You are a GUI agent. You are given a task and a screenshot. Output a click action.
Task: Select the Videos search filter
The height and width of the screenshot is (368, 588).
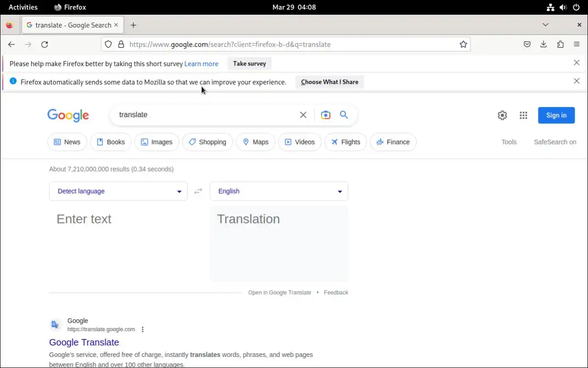tap(300, 142)
